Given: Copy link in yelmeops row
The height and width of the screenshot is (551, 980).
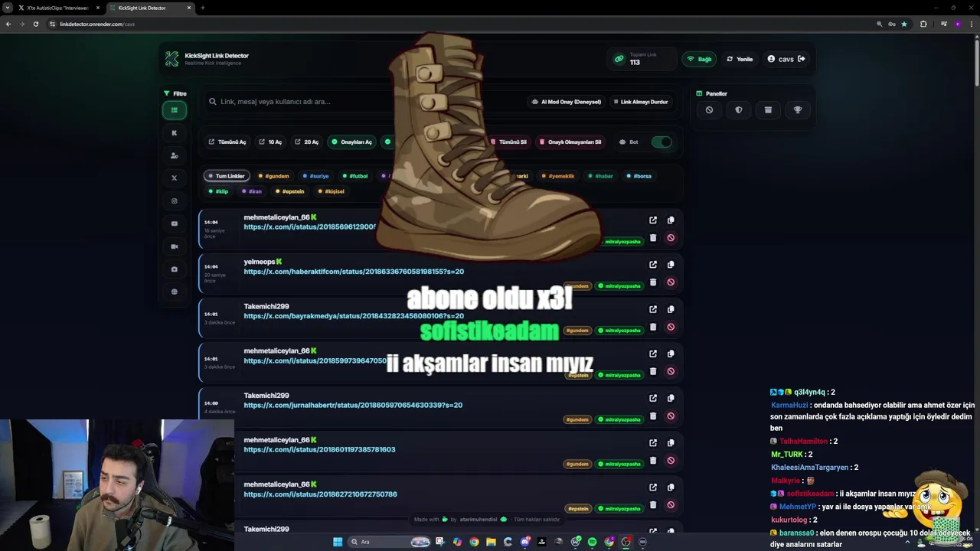Looking at the screenshot, I should 671,264.
